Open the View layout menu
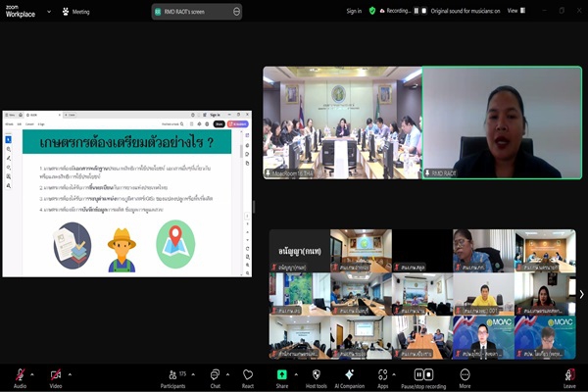The width and height of the screenshot is (588, 392). click(x=514, y=11)
